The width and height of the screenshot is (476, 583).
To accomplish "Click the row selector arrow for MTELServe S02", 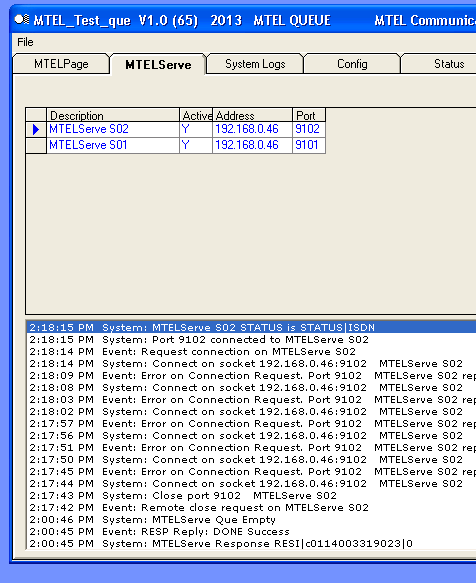I will pyautogui.click(x=36, y=129).
